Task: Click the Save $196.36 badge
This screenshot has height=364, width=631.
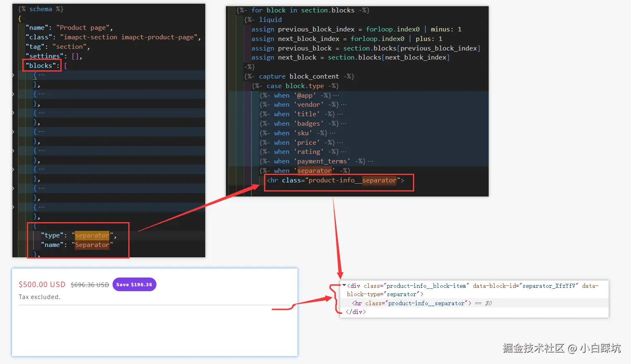Action: [x=134, y=285]
